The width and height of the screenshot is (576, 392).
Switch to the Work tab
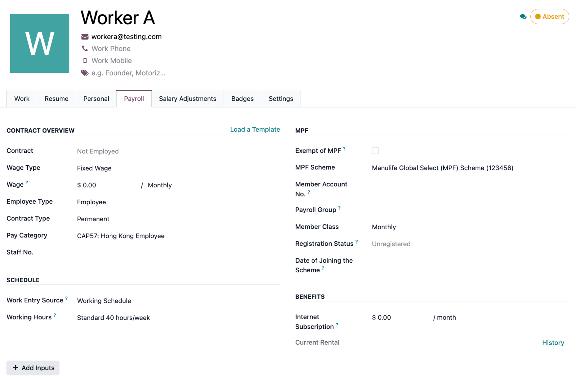point(22,99)
